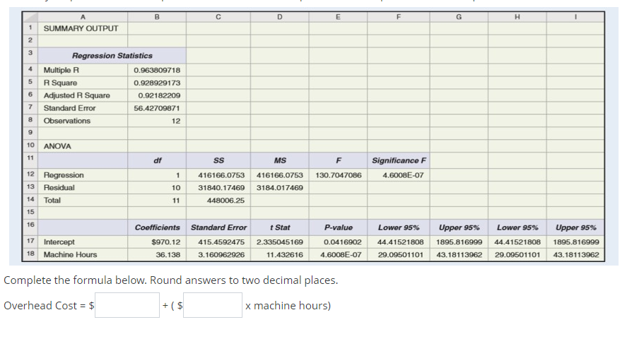Select the Regression Statistics header cell
This screenshot has height=339, width=644.
112,55
